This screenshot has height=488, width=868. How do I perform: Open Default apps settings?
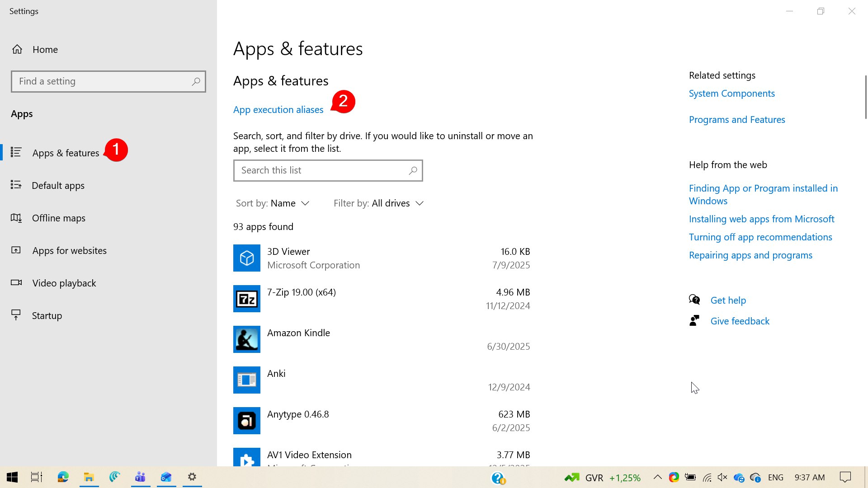pos(58,185)
